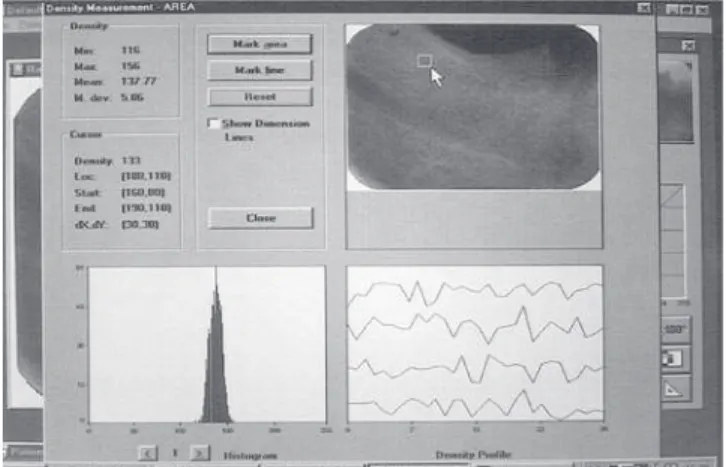Select the Min value 116

point(130,50)
